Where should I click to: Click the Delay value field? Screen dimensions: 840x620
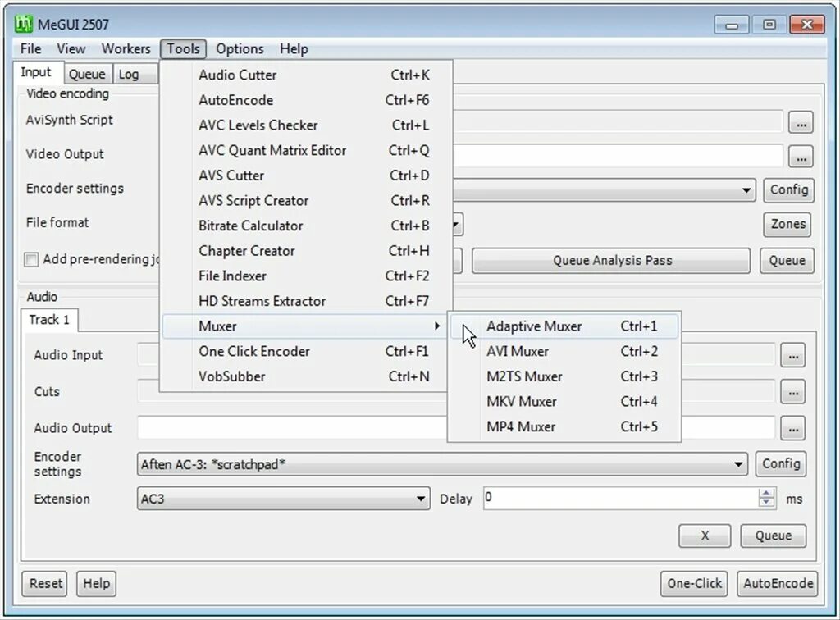click(x=620, y=499)
